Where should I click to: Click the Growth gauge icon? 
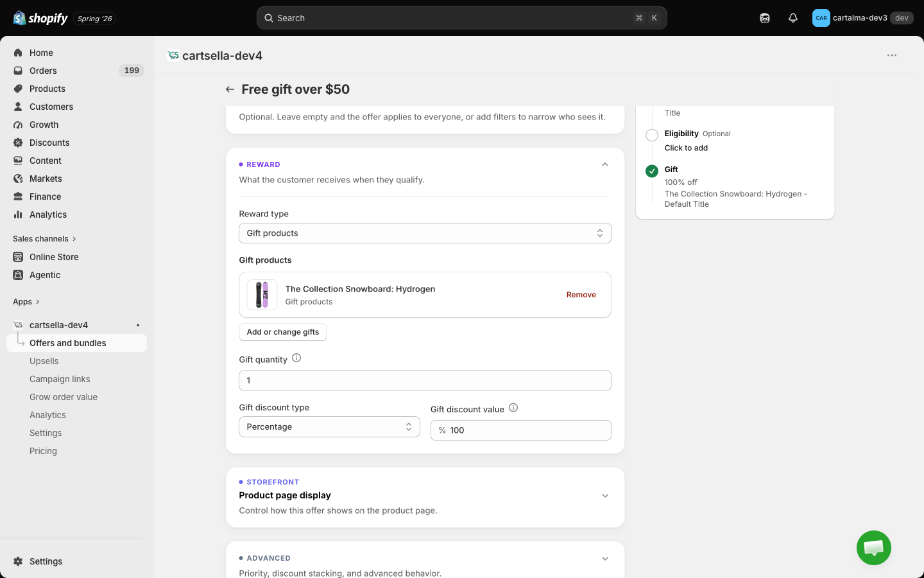coord(18,125)
